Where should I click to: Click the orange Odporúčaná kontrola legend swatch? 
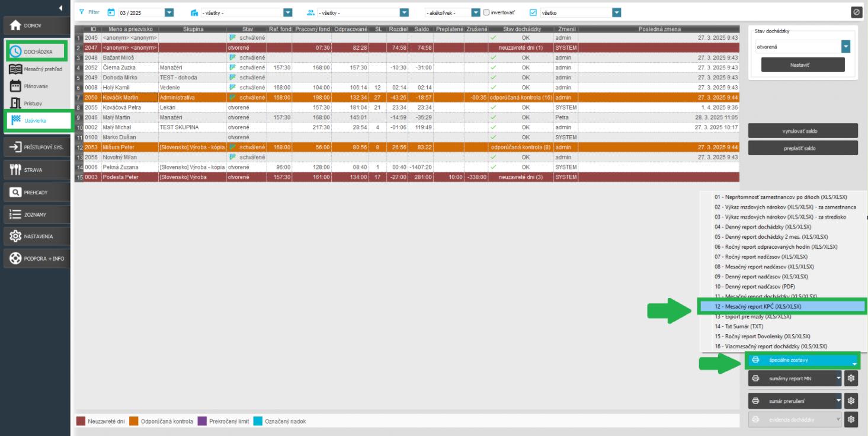[x=134, y=421]
